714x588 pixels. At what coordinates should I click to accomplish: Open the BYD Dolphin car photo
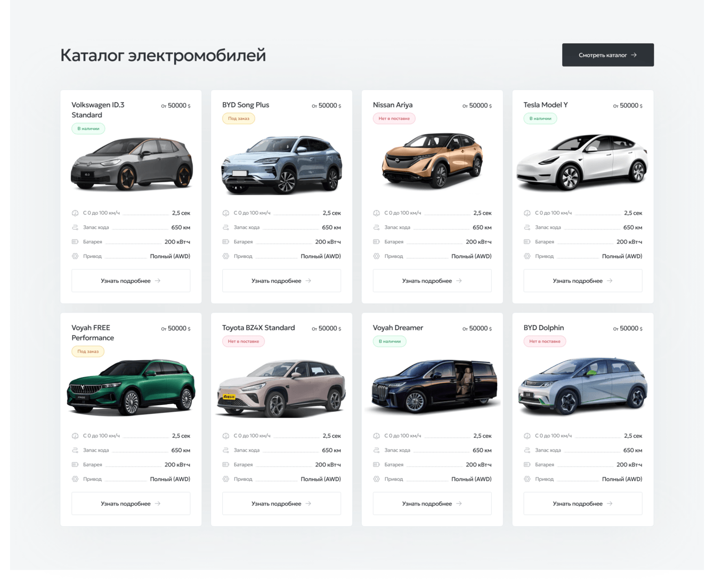[583, 387]
